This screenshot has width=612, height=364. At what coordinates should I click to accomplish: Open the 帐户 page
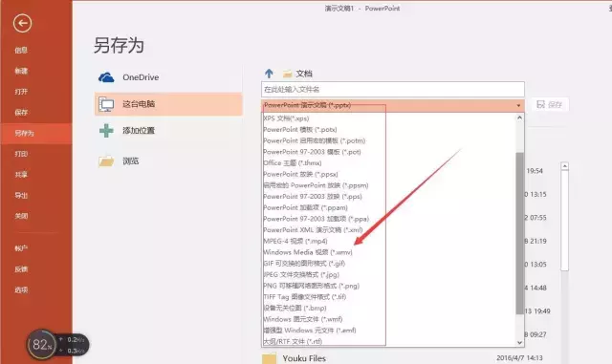point(21,248)
